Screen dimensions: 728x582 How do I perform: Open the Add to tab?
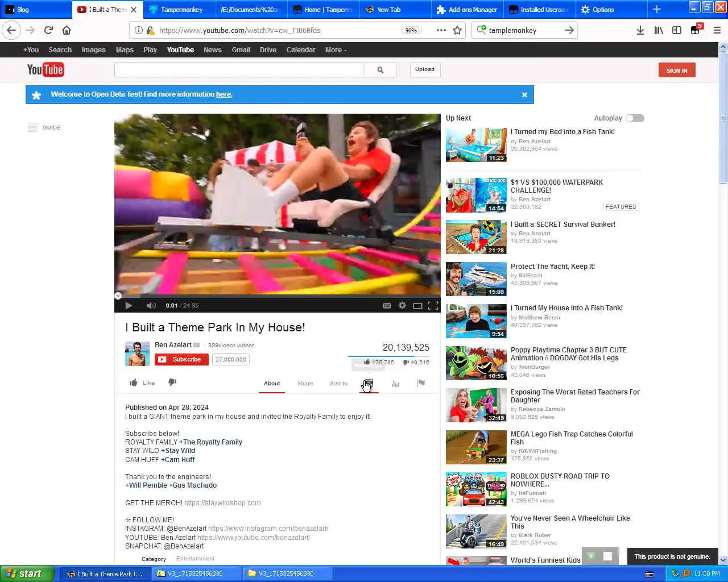click(x=338, y=384)
